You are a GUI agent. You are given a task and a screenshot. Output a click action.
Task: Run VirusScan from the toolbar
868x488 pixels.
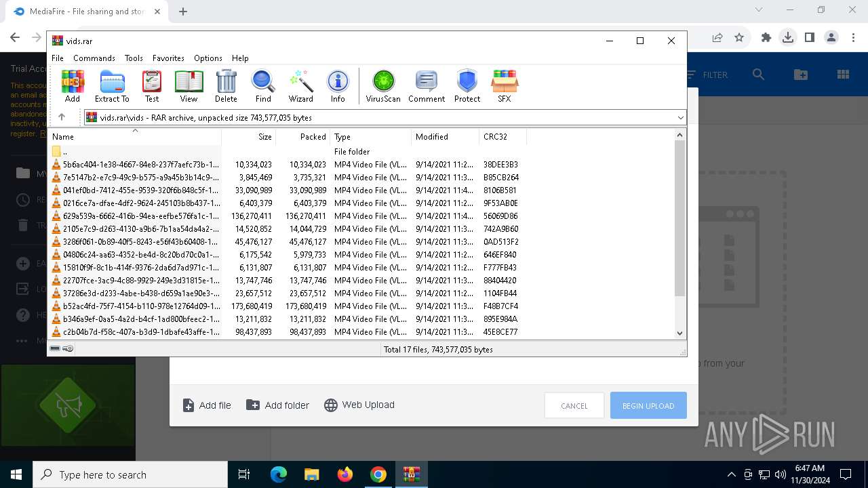pyautogui.click(x=383, y=86)
